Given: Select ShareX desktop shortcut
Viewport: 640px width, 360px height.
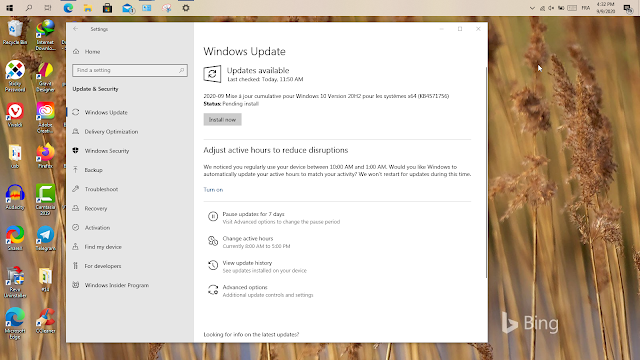Looking at the screenshot, I should point(15,238).
